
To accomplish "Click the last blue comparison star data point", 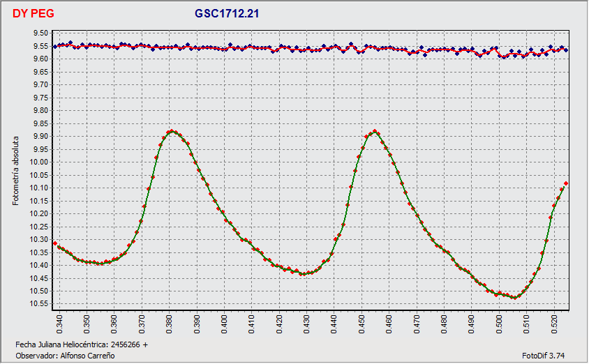I will (566, 50).
